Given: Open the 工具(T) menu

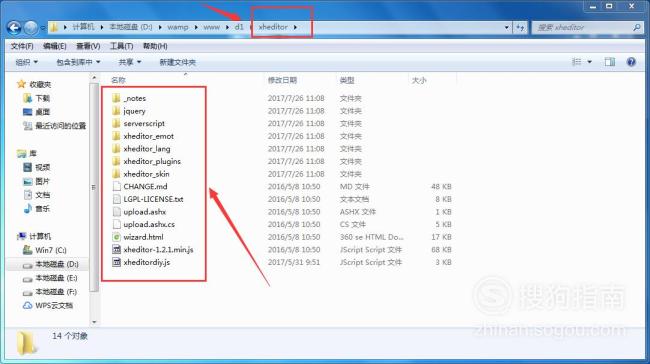Looking at the screenshot, I should point(121,46).
